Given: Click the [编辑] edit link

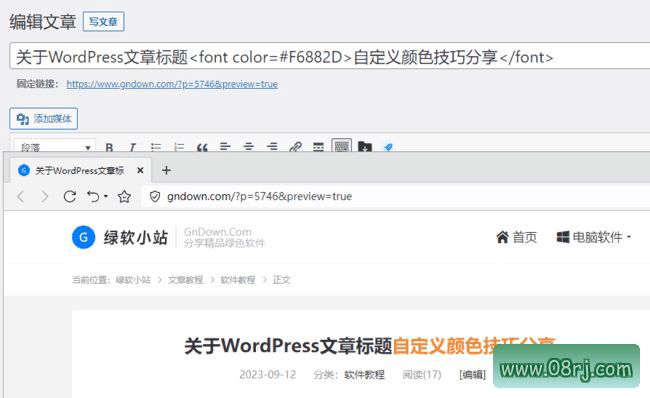Looking at the screenshot, I should click(x=472, y=375).
